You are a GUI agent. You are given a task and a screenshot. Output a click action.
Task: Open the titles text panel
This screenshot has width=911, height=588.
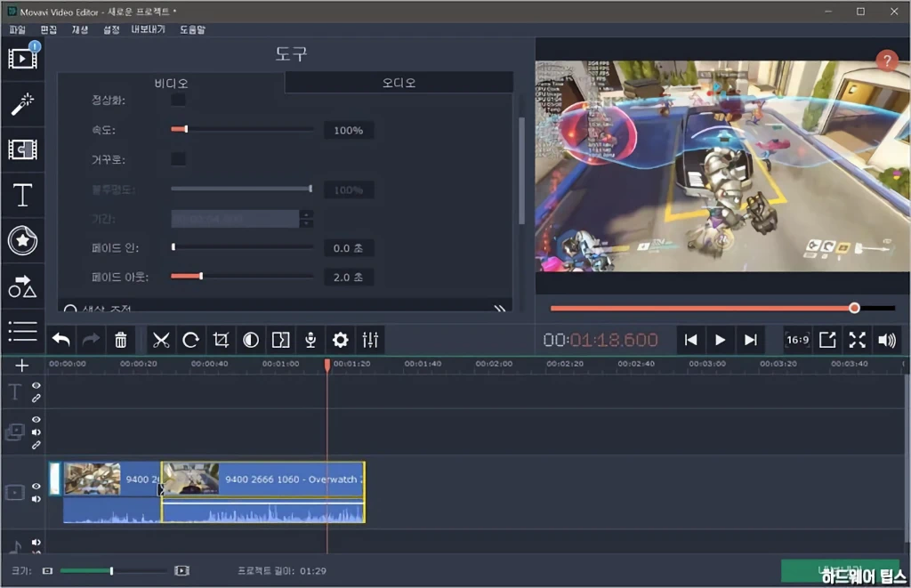(22, 195)
